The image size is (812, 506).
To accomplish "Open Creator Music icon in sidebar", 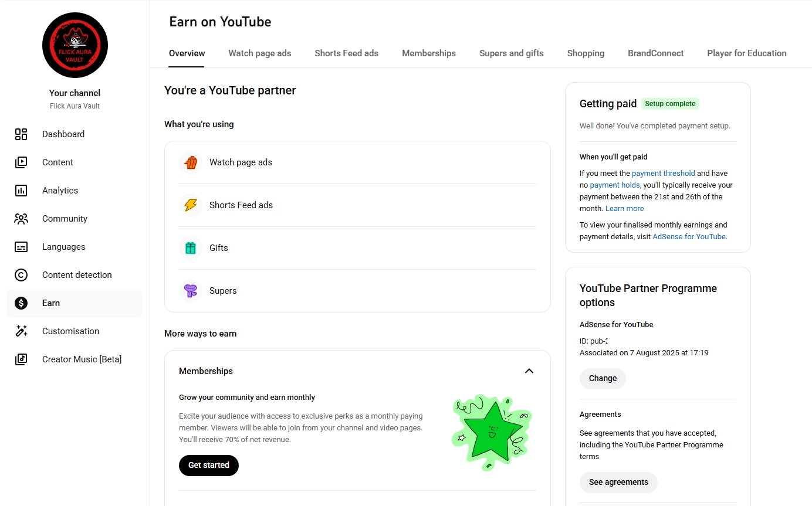I will coord(21,359).
